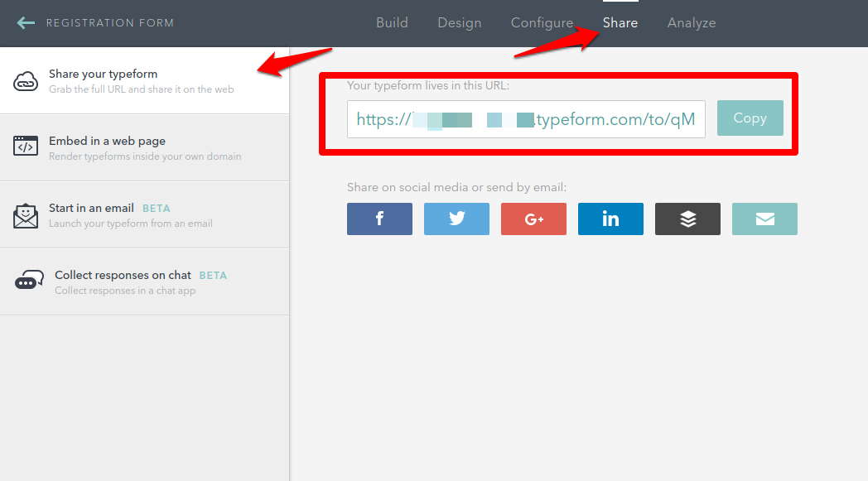Share on Twitter
This screenshot has width=868, height=481.
point(456,219)
